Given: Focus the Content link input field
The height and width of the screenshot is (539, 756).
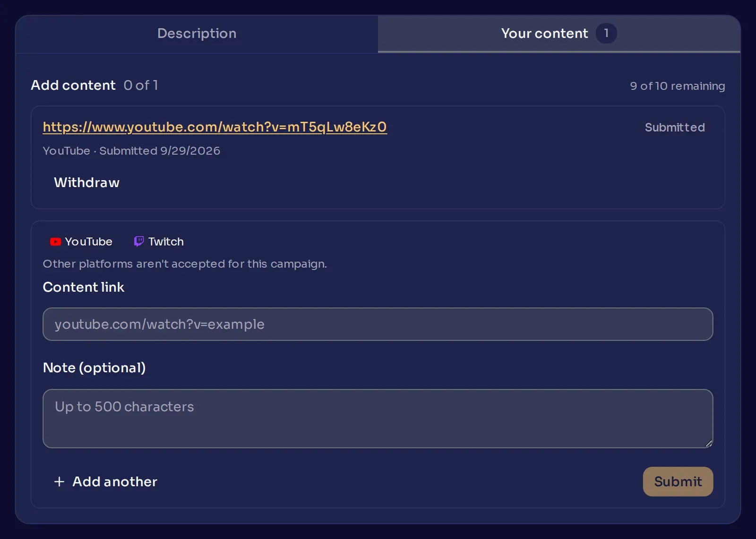Looking at the screenshot, I should click(378, 324).
